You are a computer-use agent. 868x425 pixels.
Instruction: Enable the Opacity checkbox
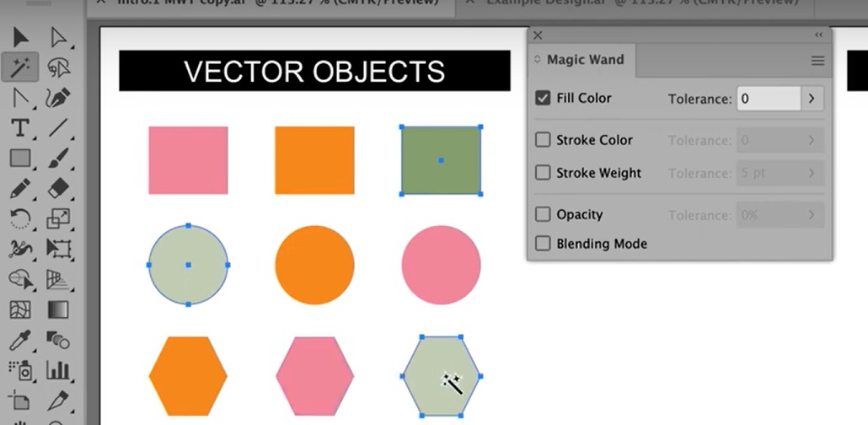[x=543, y=214]
